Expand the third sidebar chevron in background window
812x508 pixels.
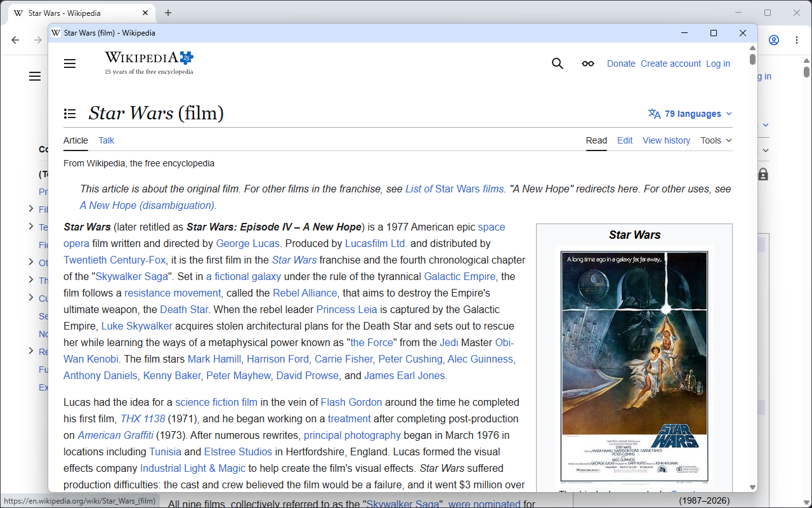[31, 262]
